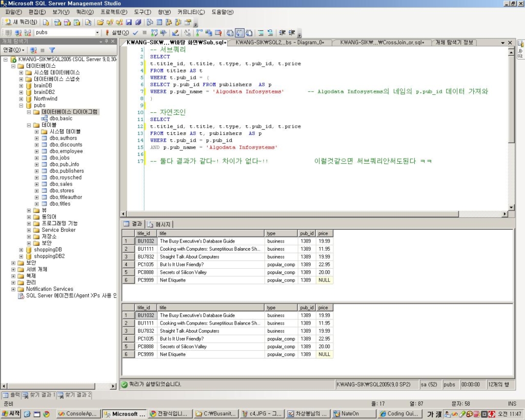Click the Open File folder toolbar icon
525x420 pixels.
[100, 23]
